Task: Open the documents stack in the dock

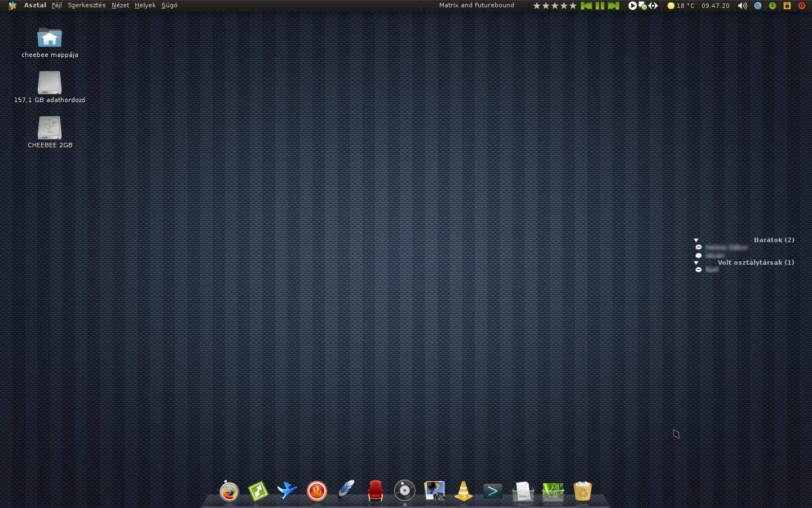Action: click(523, 491)
